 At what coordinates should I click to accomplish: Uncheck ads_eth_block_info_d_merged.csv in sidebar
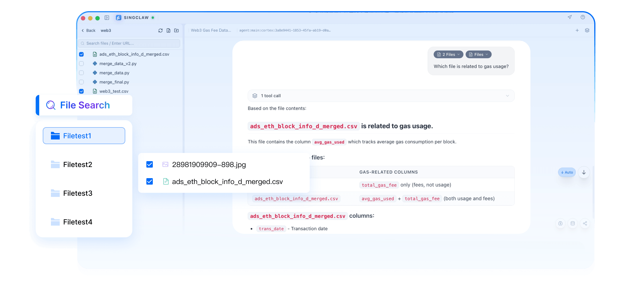[81, 54]
